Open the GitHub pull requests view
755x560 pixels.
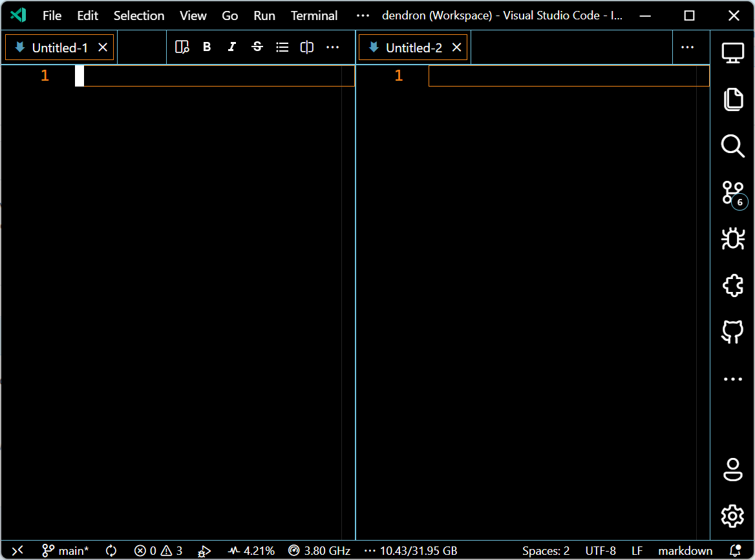pyautogui.click(x=732, y=331)
